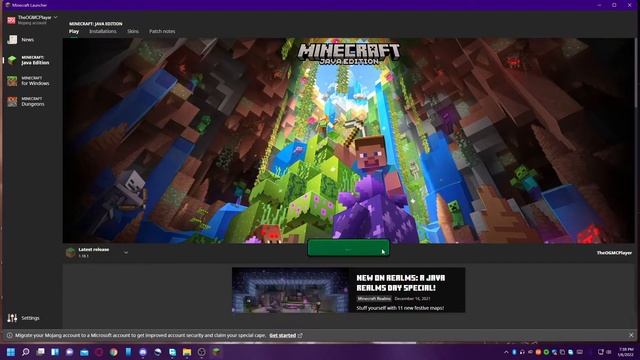Open 'New on Realms: A Java Realms Day Special' headline
The width and height of the screenshot is (640, 360).
[401, 282]
